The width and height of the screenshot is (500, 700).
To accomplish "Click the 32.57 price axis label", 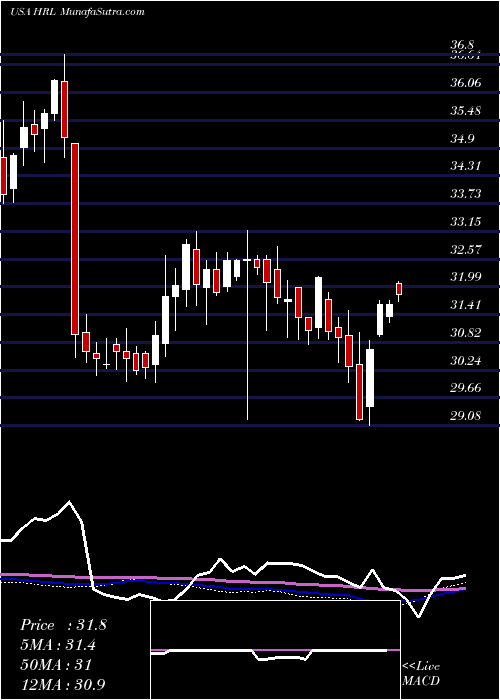I will click(466, 249).
